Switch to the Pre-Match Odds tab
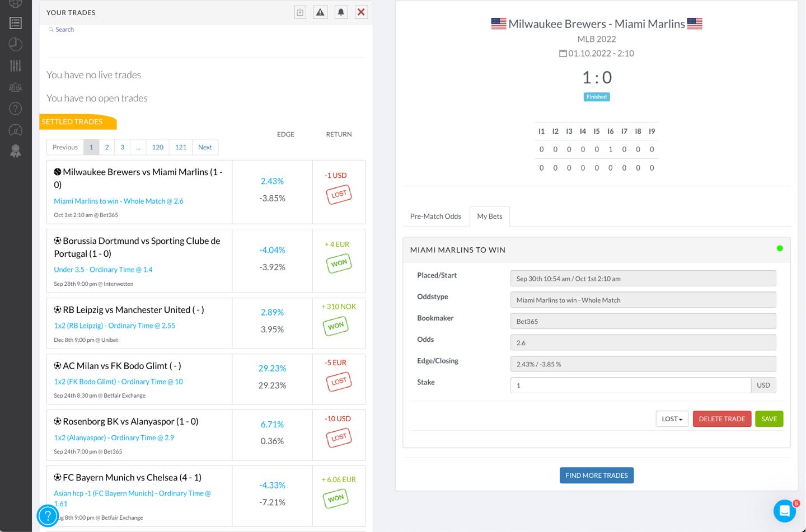806x532 pixels. [435, 216]
